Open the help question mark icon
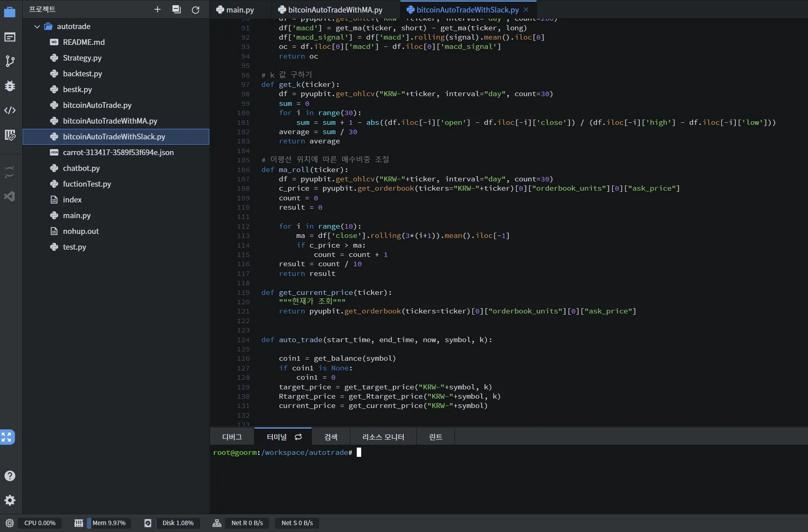 (10, 476)
